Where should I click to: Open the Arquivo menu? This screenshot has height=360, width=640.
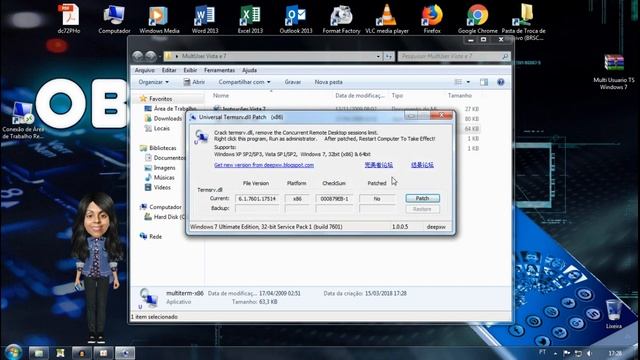coord(144,70)
